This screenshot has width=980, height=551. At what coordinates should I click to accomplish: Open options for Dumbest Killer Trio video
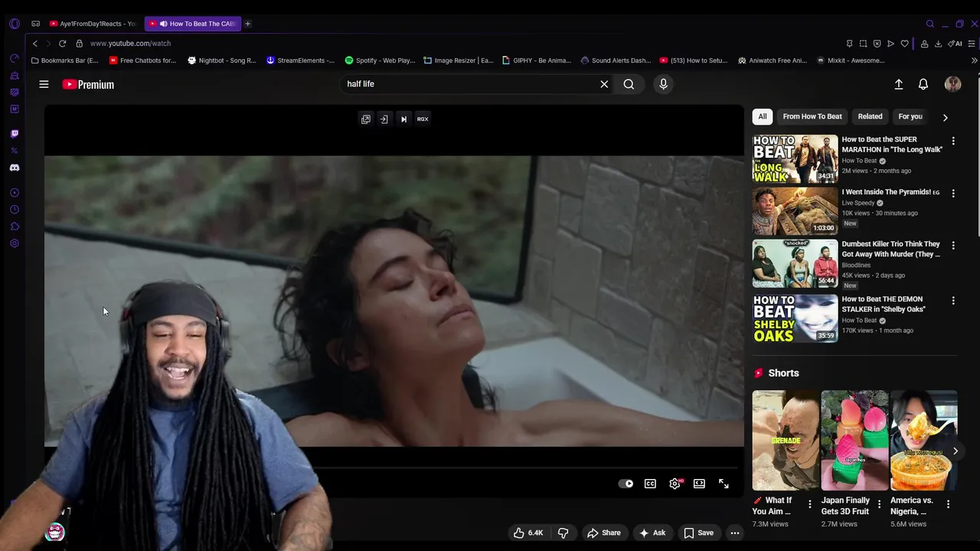point(953,246)
